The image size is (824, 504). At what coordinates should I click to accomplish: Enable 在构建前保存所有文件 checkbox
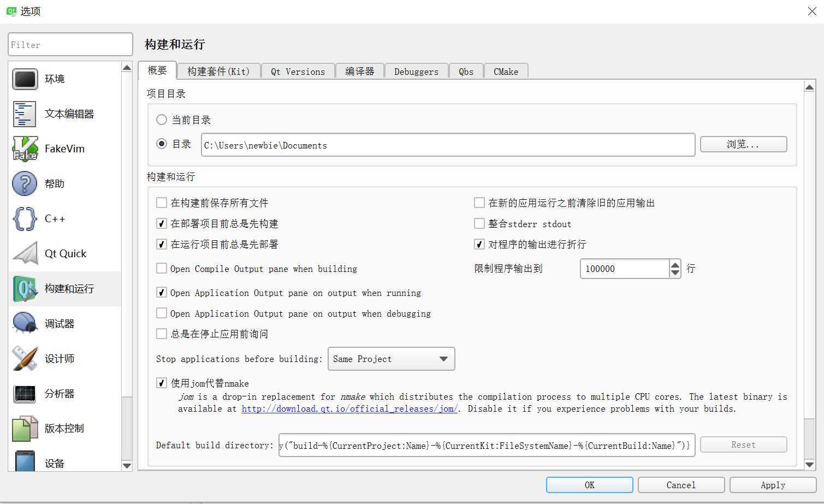click(x=162, y=203)
